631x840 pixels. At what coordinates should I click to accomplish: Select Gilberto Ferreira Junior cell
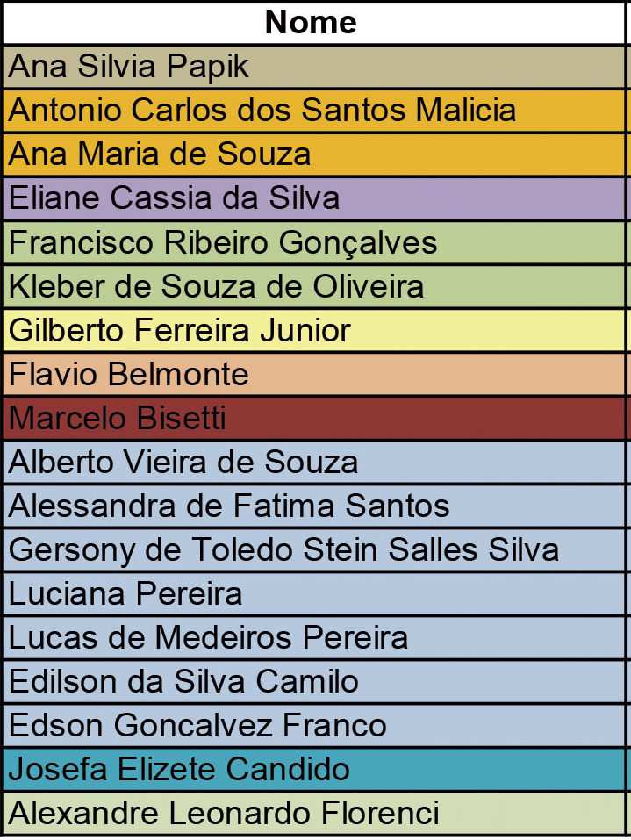coord(179,330)
